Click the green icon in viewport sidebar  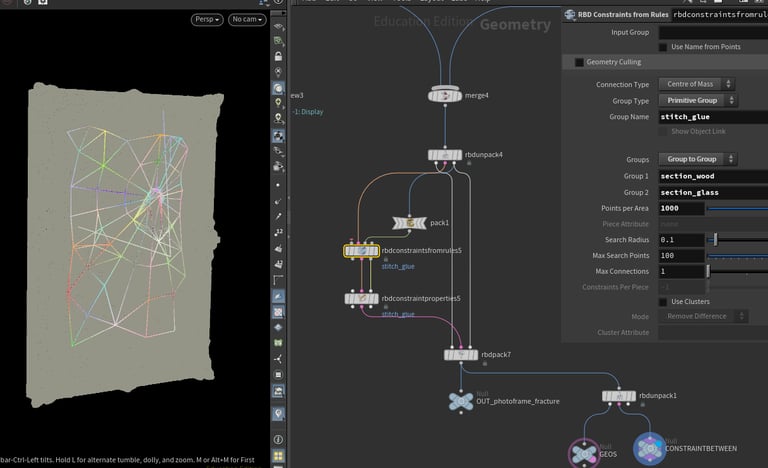point(278,343)
